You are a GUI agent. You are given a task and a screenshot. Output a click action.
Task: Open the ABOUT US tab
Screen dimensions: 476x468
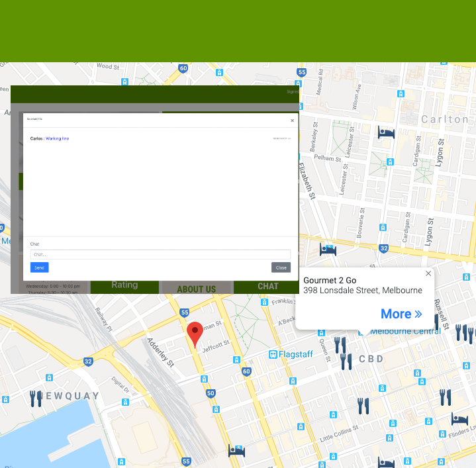point(197,289)
